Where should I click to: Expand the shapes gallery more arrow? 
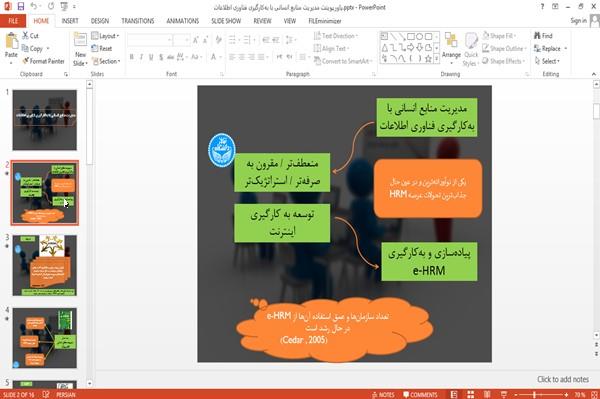tap(437, 59)
